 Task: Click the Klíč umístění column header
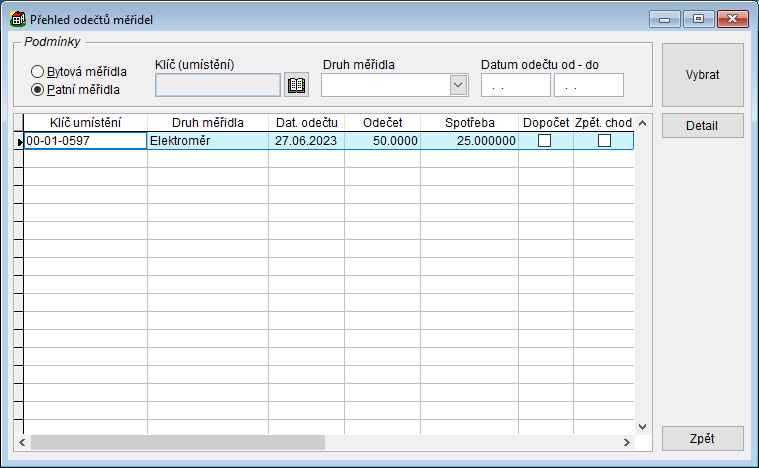[85, 123]
